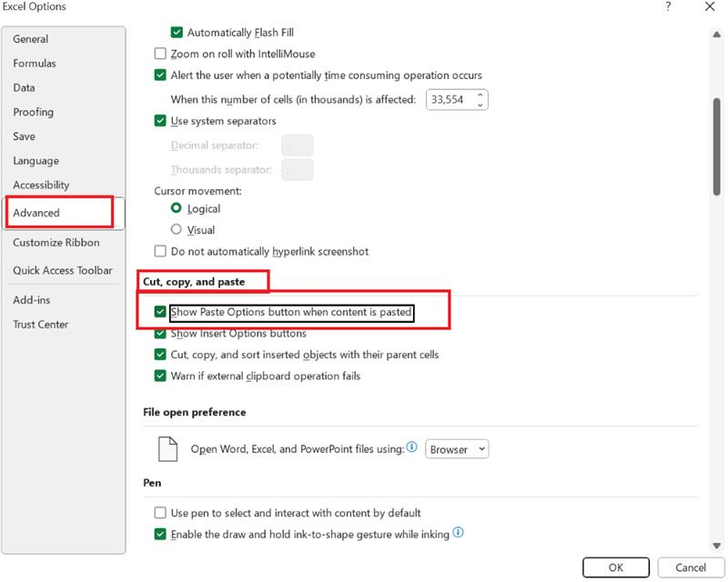Increase the affected cells number with the up arrow
The image size is (728, 582).
[480, 95]
